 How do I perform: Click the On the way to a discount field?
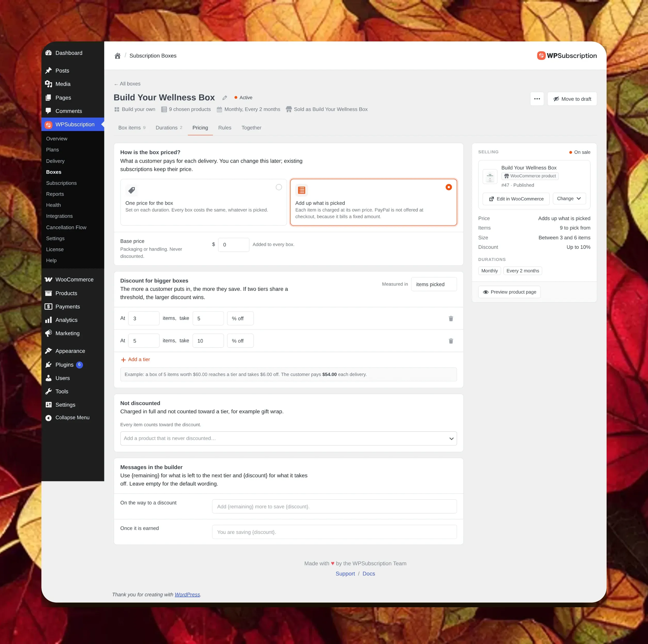pyautogui.click(x=334, y=506)
